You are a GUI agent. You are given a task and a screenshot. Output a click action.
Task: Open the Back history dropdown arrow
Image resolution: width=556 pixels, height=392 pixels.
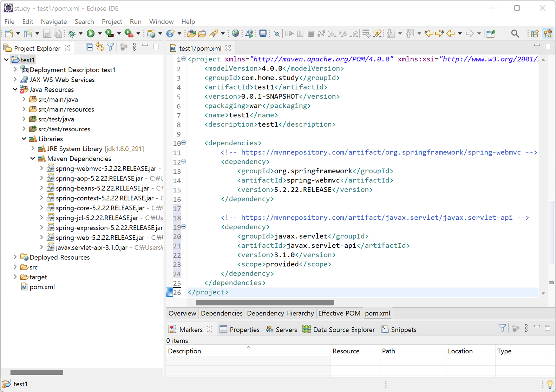point(460,34)
